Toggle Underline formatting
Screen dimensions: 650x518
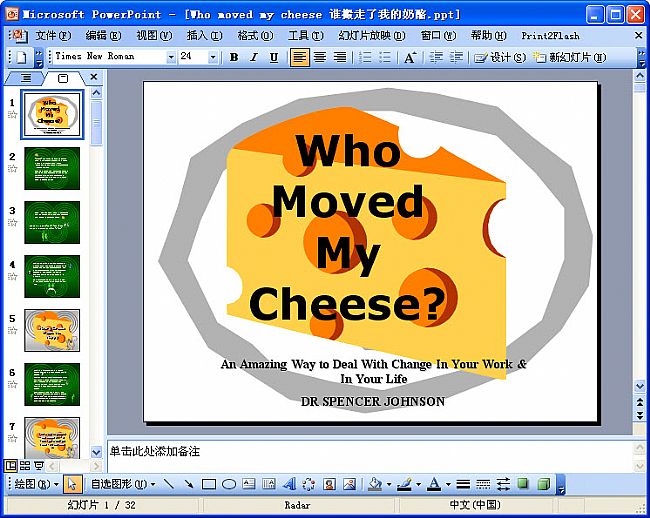pyautogui.click(x=274, y=57)
